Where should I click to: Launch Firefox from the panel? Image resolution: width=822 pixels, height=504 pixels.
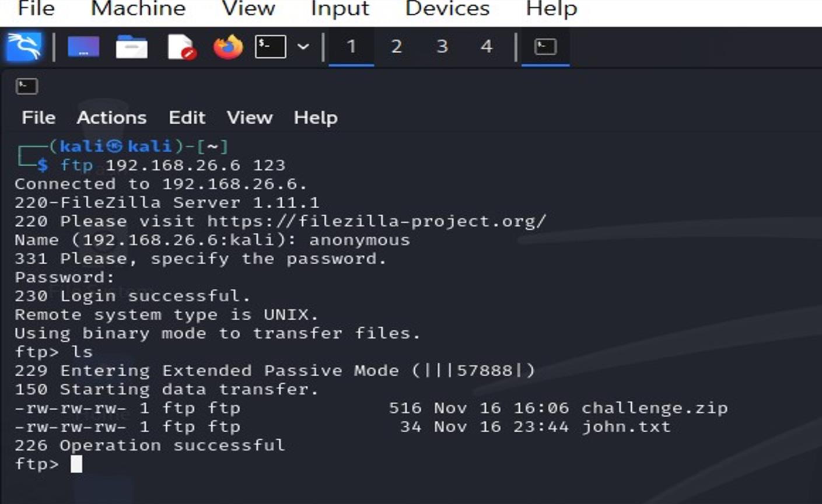tap(228, 47)
